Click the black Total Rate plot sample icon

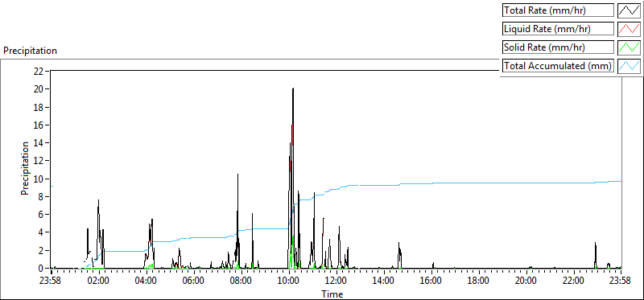(629, 10)
